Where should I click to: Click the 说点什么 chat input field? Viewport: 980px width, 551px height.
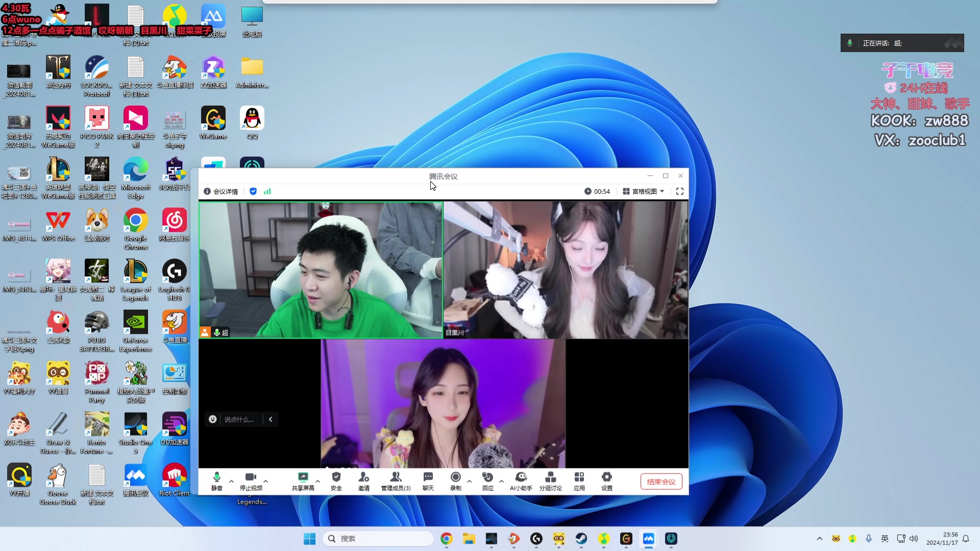coord(239,419)
